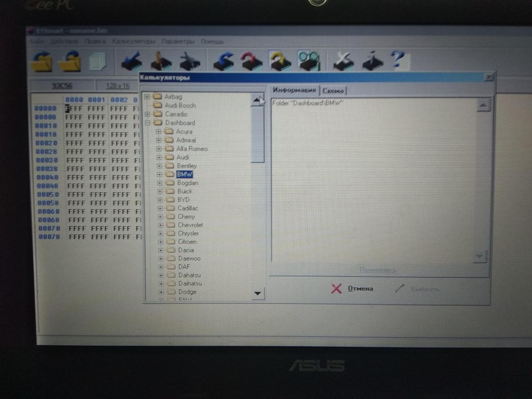Open the Правка menu
The height and width of the screenshot is (399, 532).
(95, 41)
